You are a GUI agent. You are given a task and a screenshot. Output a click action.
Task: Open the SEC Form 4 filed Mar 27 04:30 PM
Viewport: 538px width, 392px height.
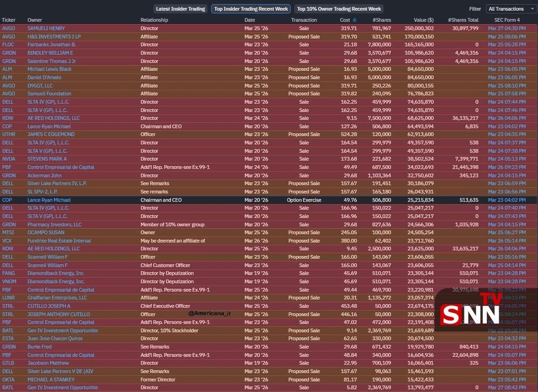point(507,28)
